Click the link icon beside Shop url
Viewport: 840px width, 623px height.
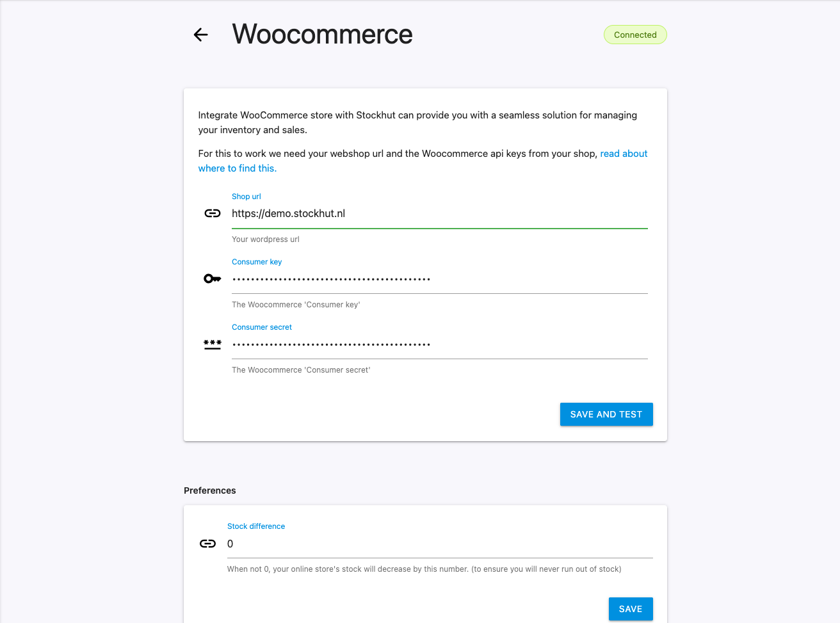point(213,213)
